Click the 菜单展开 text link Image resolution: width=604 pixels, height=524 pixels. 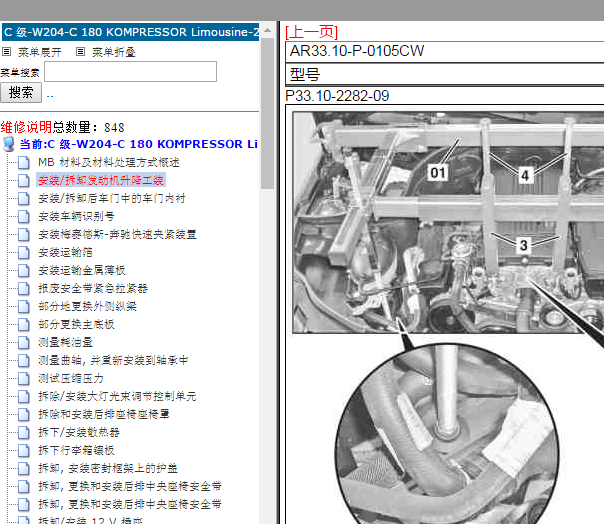[40, 52]
